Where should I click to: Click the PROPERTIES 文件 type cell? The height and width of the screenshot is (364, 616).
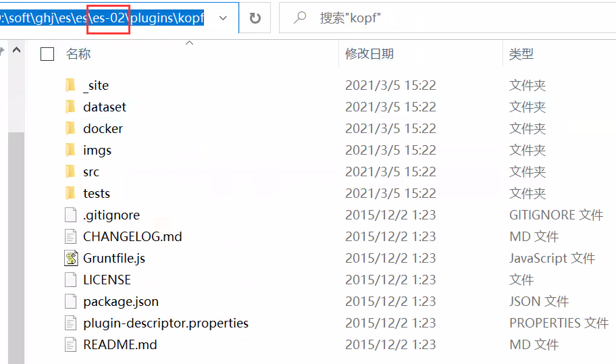pos(559,323)
